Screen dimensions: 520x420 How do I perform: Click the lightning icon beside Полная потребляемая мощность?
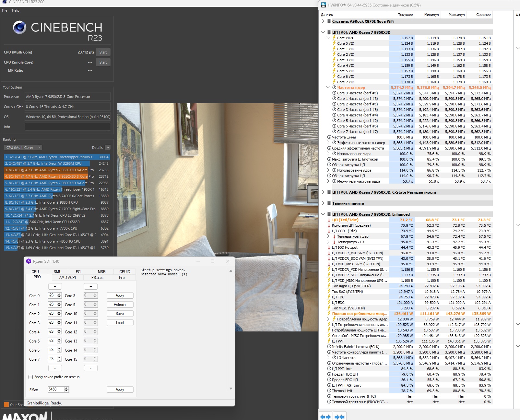coord(329,314)
